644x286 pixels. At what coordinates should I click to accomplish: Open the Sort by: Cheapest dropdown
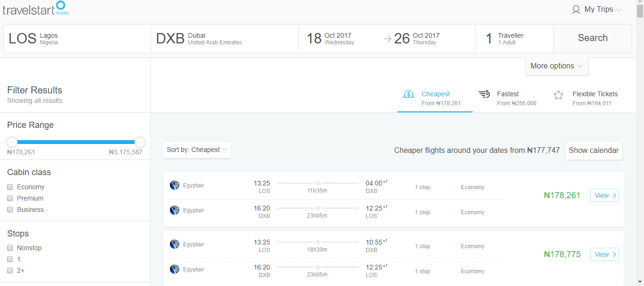tap(197, 150)
